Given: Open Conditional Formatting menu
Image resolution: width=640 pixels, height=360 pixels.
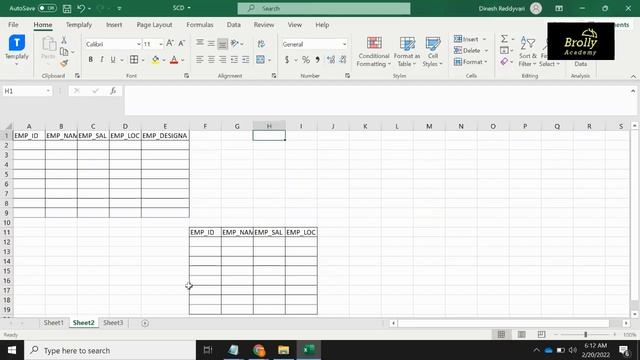Looking at the screenshot, I should click(x=373, y=51).
